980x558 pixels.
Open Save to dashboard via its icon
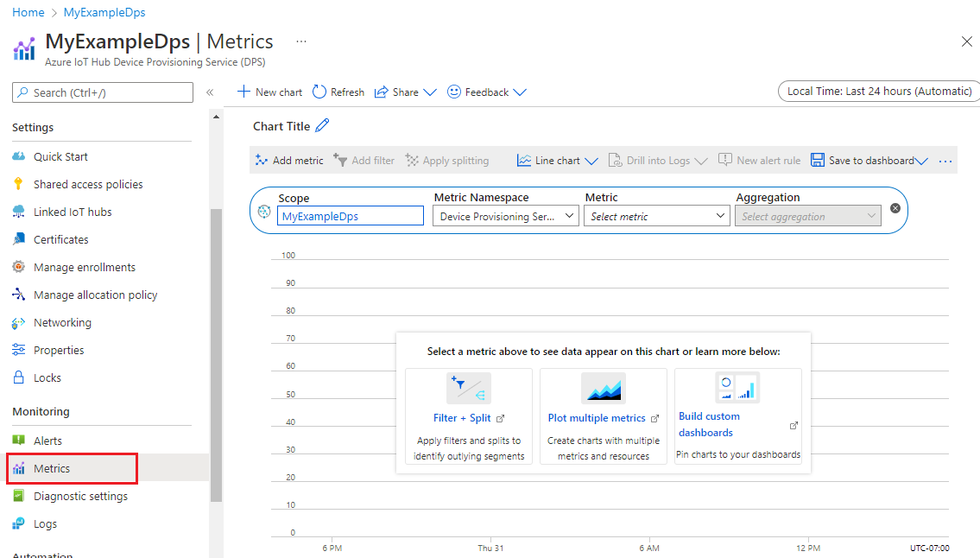[x=817, y=160]
